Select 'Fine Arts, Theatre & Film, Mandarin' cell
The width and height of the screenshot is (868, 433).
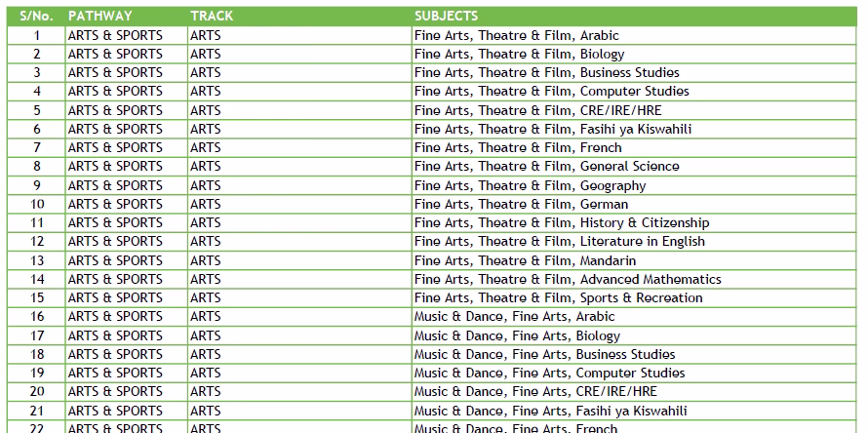(525, 260)
